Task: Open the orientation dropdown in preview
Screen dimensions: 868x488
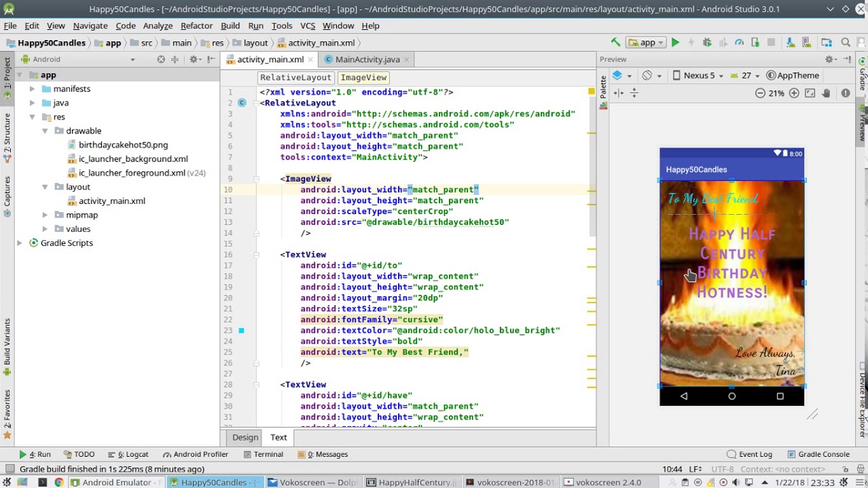Action: click(650, 75)
